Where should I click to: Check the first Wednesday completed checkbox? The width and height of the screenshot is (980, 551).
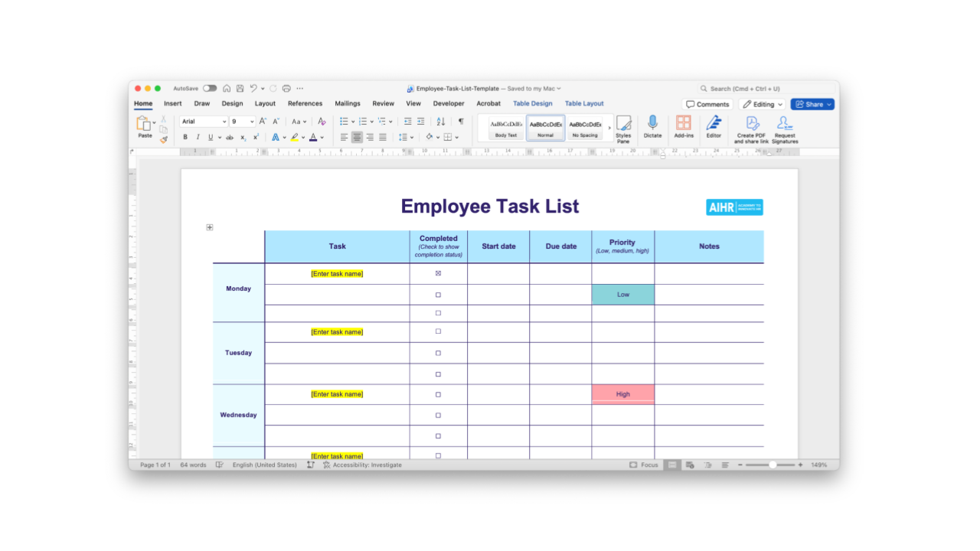point(438,395)
